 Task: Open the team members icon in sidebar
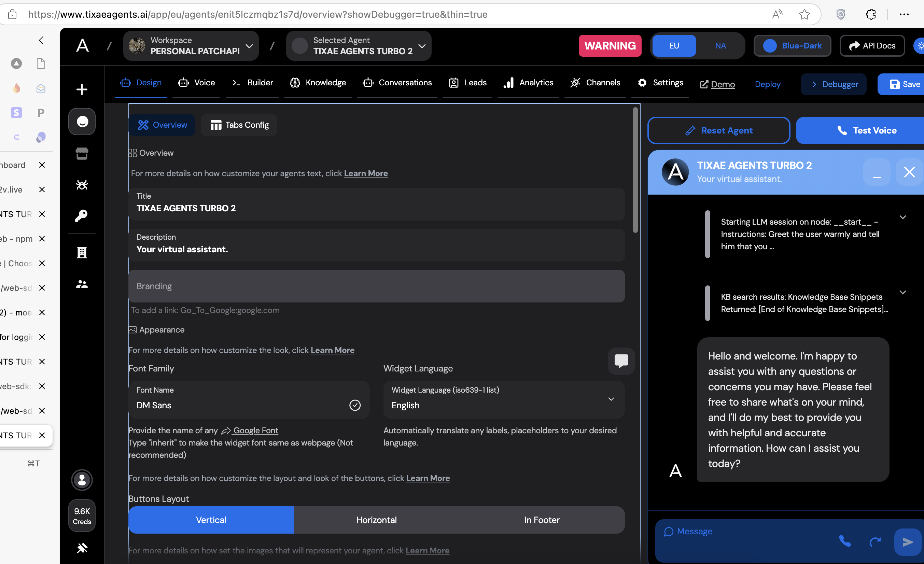pyautogui.click(x=82, y=284)
